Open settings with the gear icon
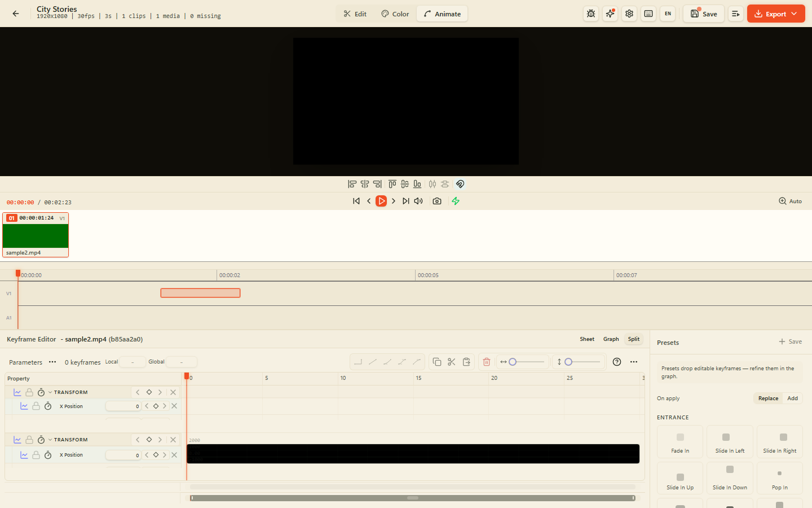The width and height of the screenshot is (812, 508). (629, 14)
